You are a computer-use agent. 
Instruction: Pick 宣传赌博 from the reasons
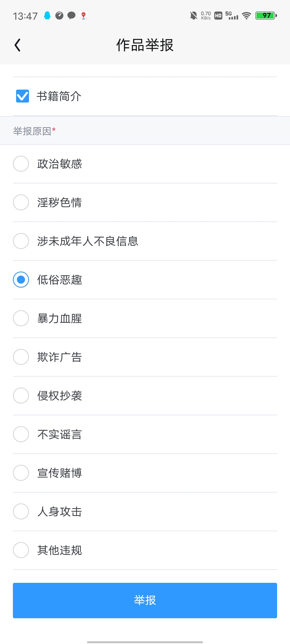tap(21, 473)
